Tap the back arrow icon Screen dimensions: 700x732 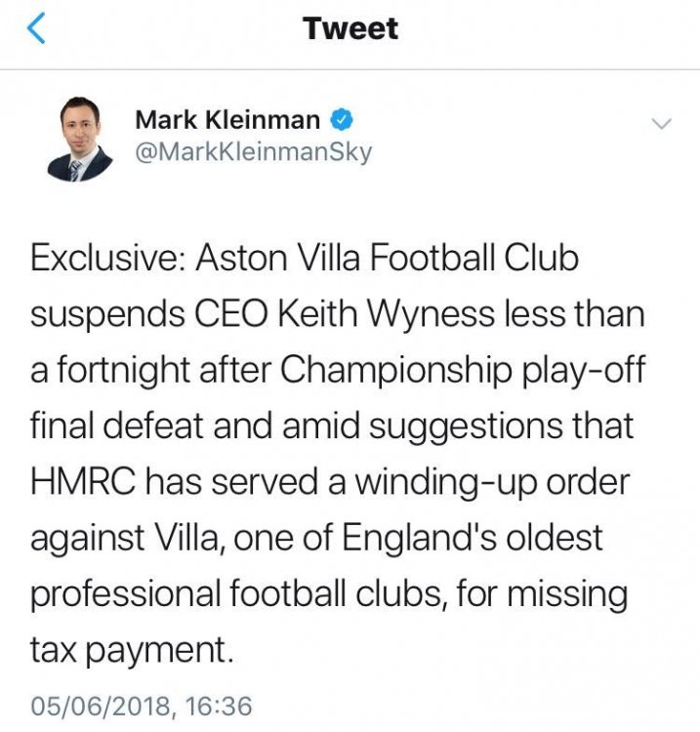point(36,29)
